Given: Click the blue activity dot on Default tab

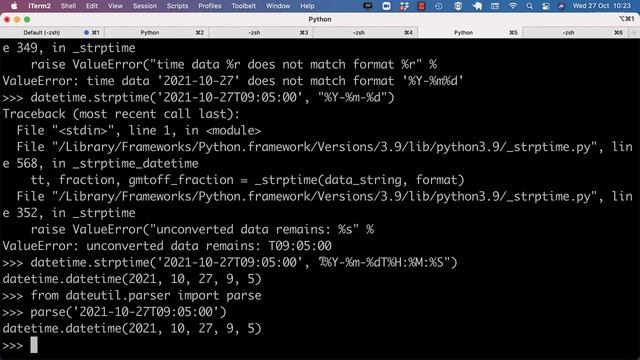Looking at the screenshot, I should [x=86, y=32].
